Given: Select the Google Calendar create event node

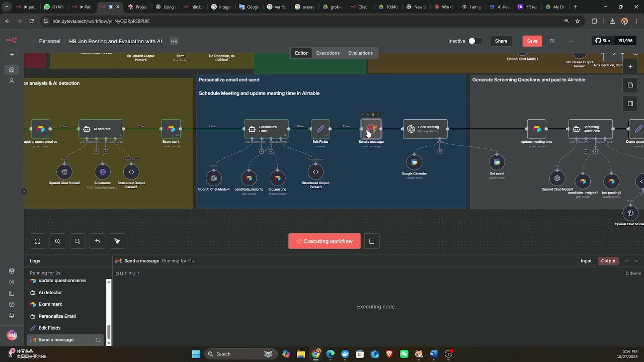Looking at the screenshot, I should [x=414, y=162].
